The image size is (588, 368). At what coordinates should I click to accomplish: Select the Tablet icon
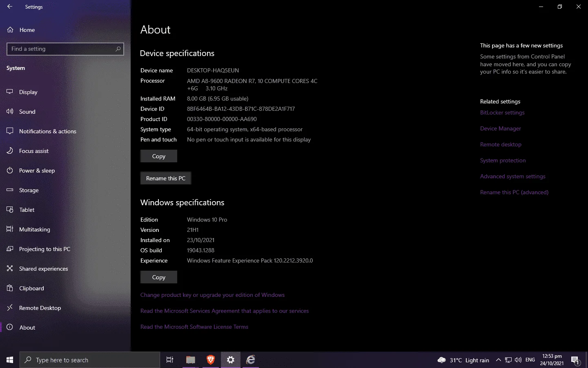tap(10, 210)
